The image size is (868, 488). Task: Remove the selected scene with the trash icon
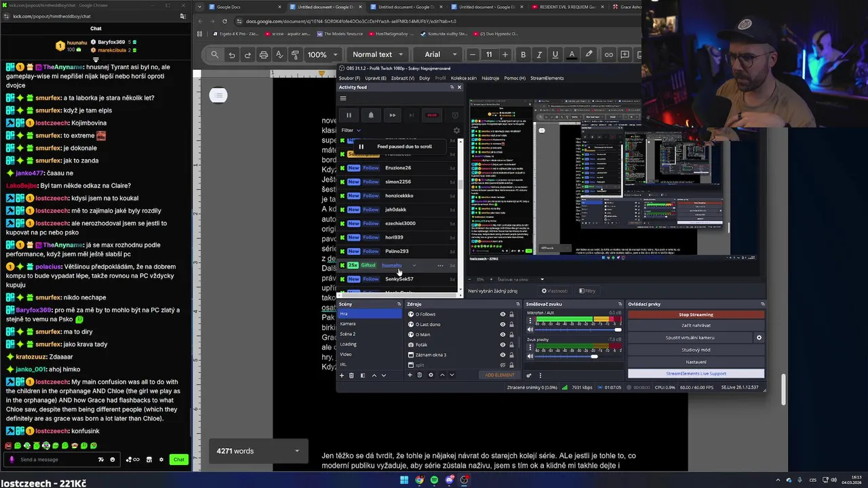coord(351,375)
